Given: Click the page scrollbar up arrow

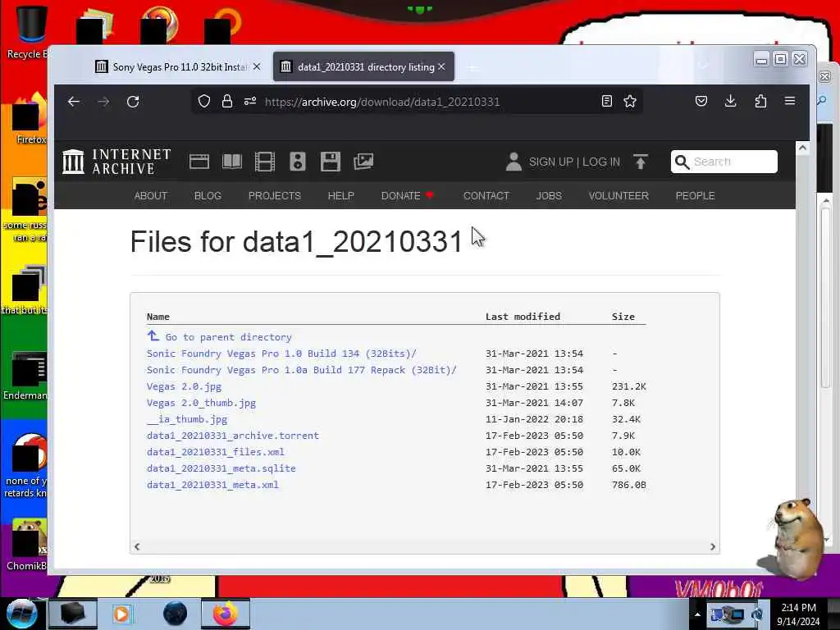Looking at the screenshot, I should pos(802,148).
